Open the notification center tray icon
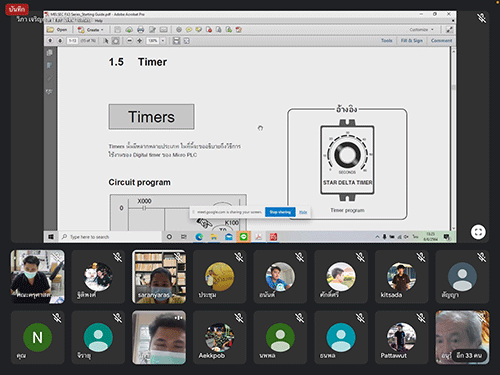500x375 pixels. [x=447, y=237]
